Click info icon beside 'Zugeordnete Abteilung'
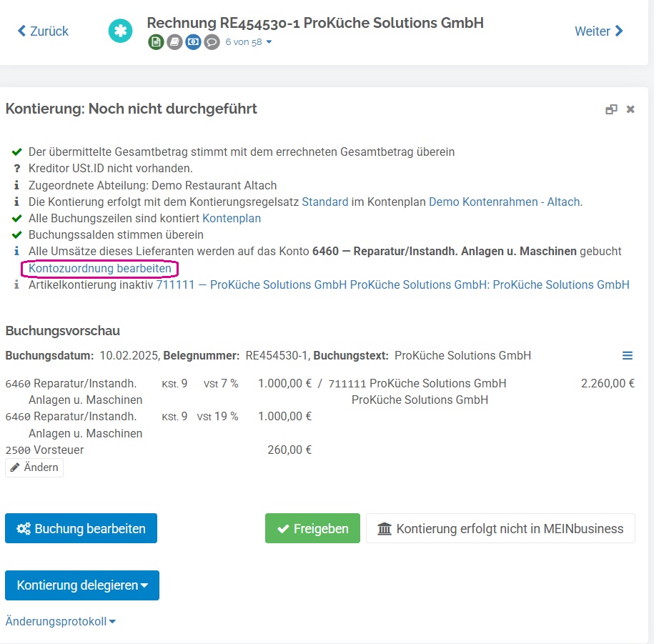The height and width of the screenshot is (644, 654). point(16,185)
